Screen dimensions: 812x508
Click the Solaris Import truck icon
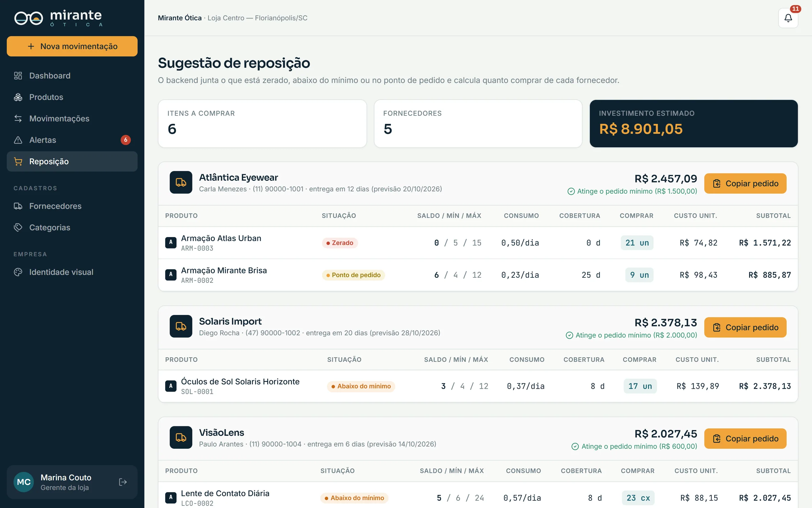pos(181,326)
